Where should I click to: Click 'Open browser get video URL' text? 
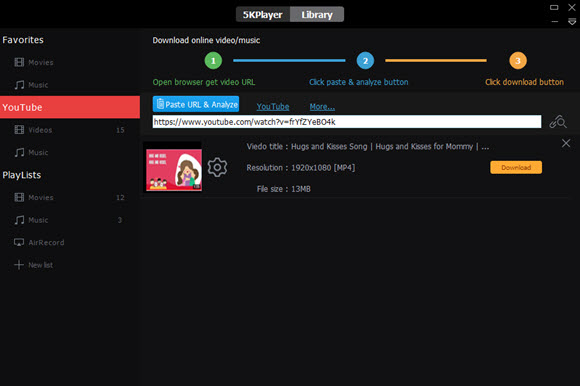pos(204,82)
